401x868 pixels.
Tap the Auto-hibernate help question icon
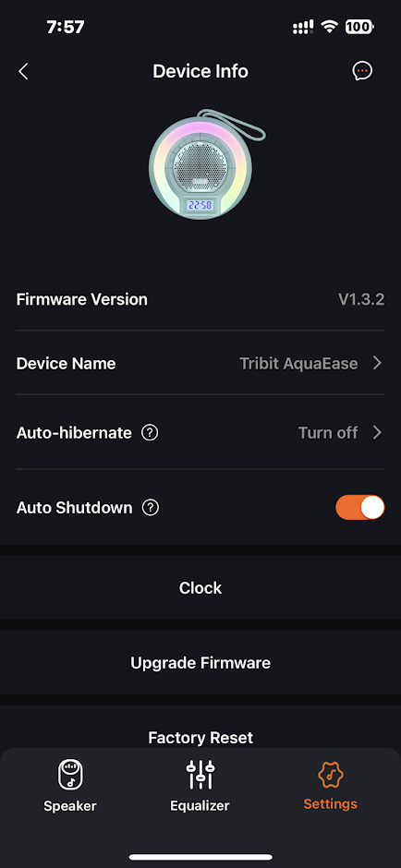click(x=150, y=432)
